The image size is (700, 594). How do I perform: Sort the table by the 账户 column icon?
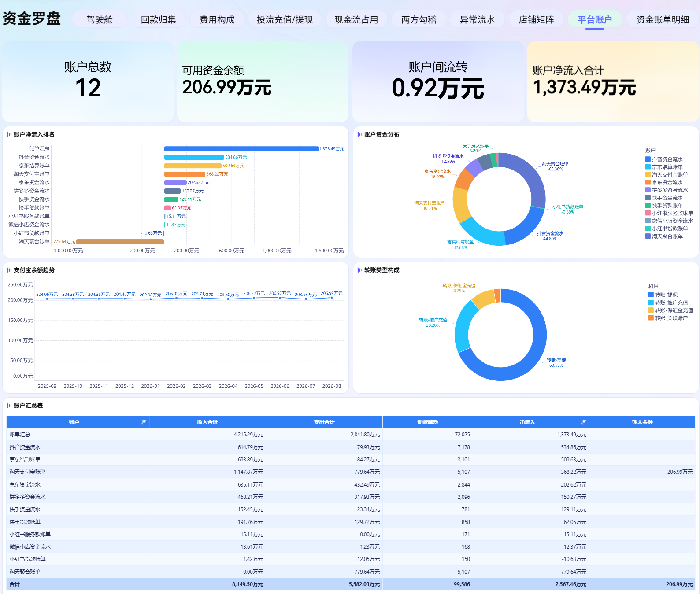click(144, 422)
